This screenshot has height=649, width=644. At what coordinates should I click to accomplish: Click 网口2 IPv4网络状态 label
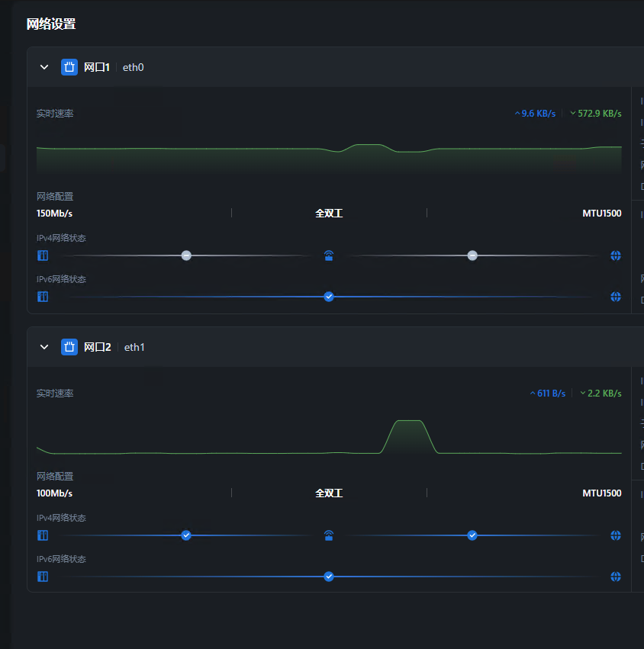click(x=61, y=518)
